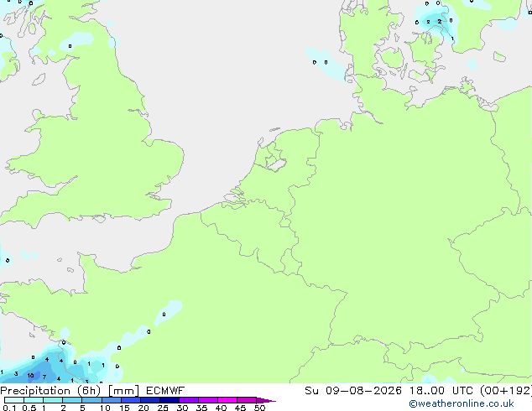The width and height of the screenshot is (532, 411).
Task: Click the 'ECMWF' model label
Action: point(165,391)
